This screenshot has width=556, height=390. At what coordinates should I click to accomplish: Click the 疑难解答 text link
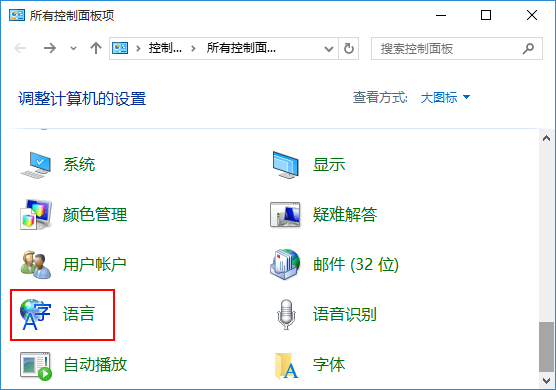345,214
